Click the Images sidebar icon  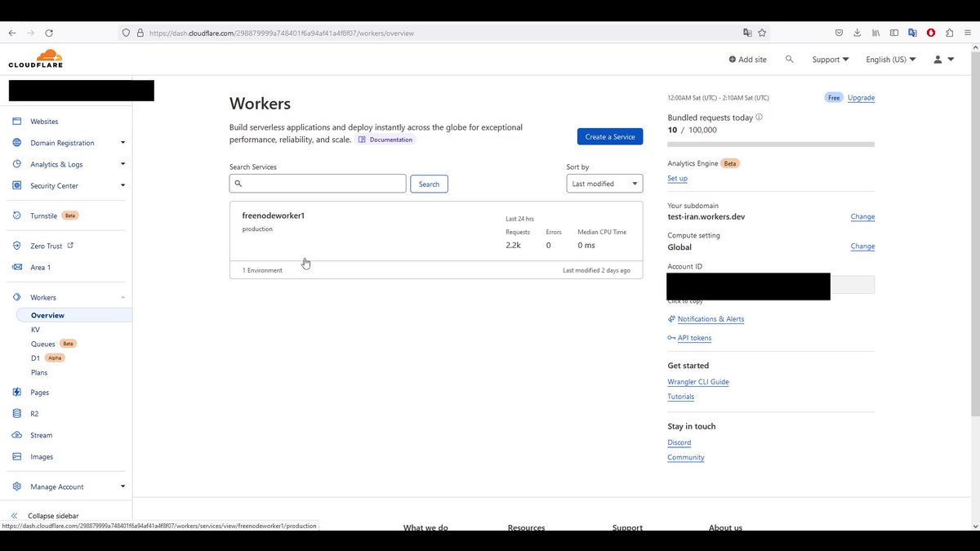pyautogui.click(x=16, y=456)
